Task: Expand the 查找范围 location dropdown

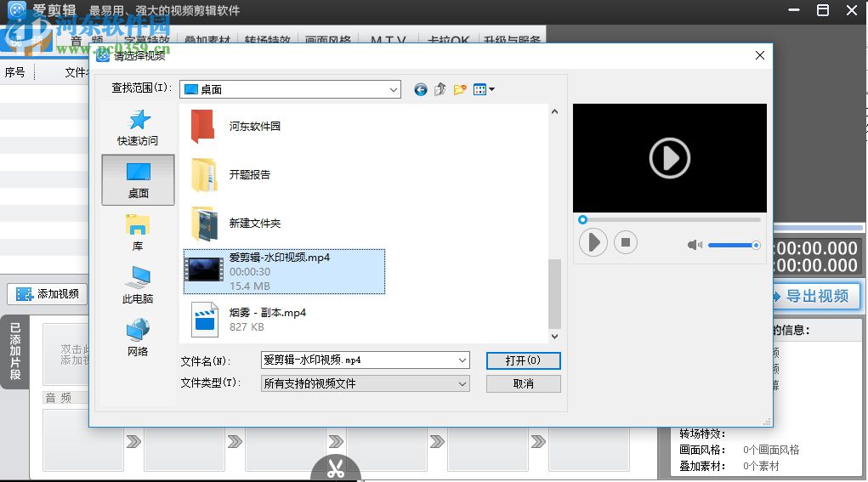Action: tap(393, 89)
